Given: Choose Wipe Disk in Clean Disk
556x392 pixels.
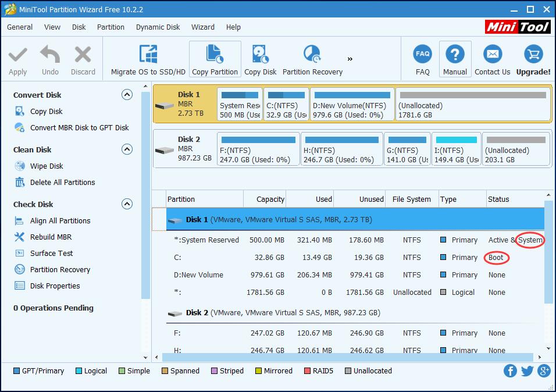Looking at the screenshot, I should [x=47, y=166].
